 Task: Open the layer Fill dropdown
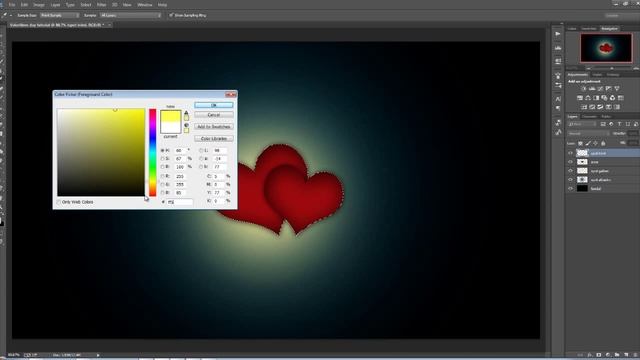pos(633,143)
